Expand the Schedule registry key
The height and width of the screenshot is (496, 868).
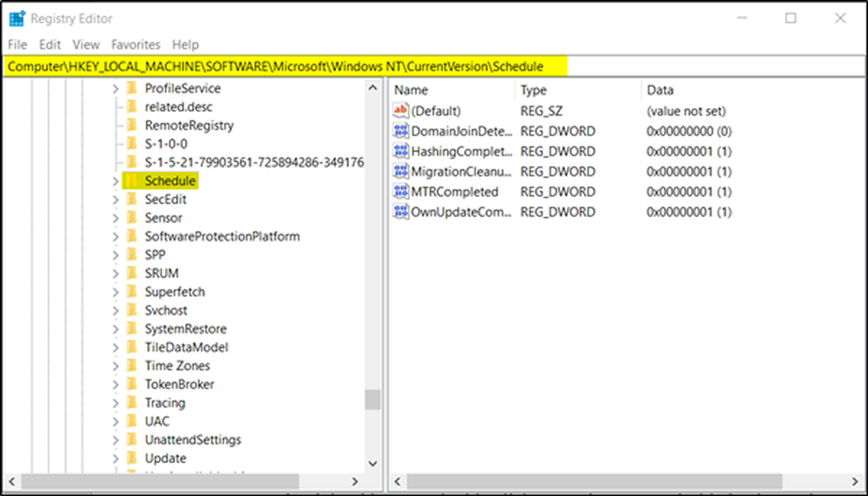(x=115, y=182)
